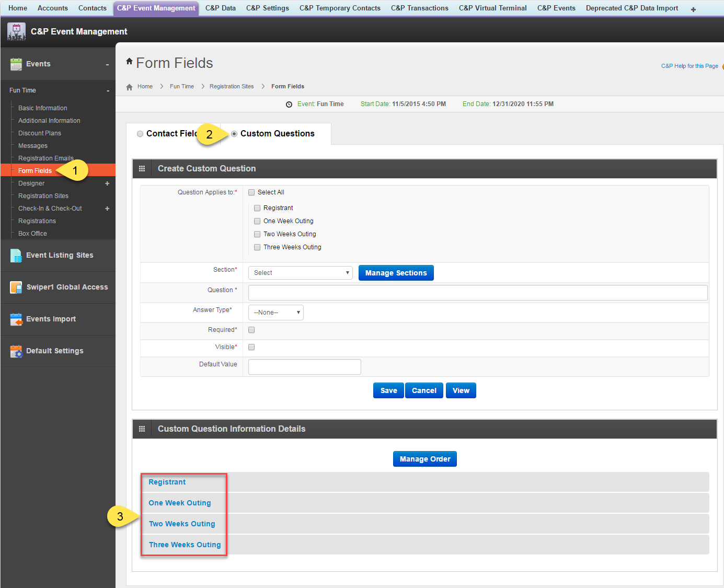Click the Fun Time breadcrumb link
Image resolution: width=724 pixels, height=588 pixels.
point(182,87)
